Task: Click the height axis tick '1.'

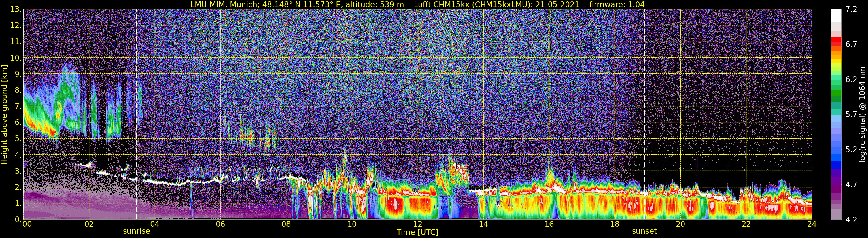Action: (x=18, y=204)
